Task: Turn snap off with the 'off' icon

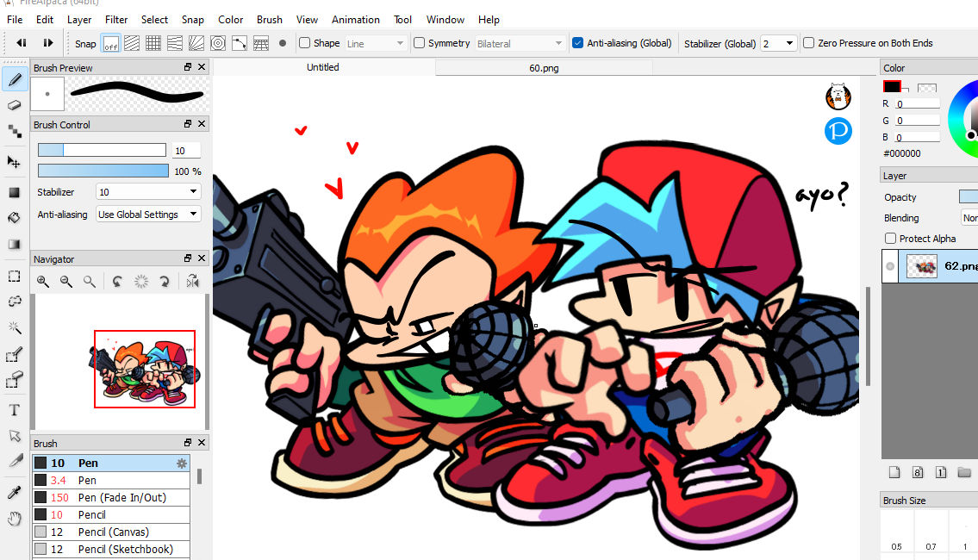Action: [111, 44]
